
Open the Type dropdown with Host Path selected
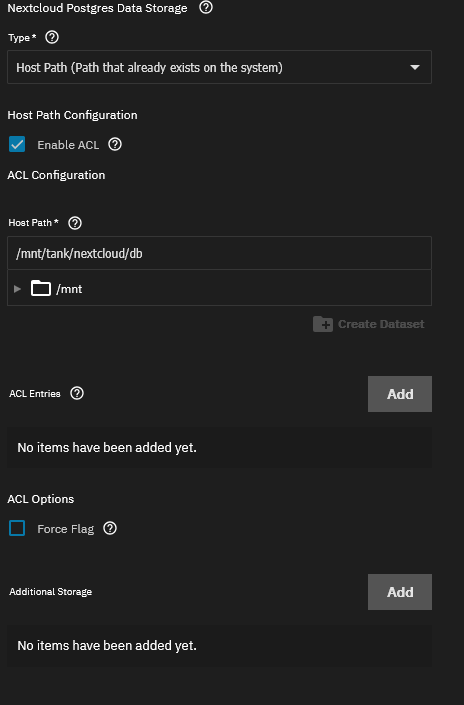[219, 67]
